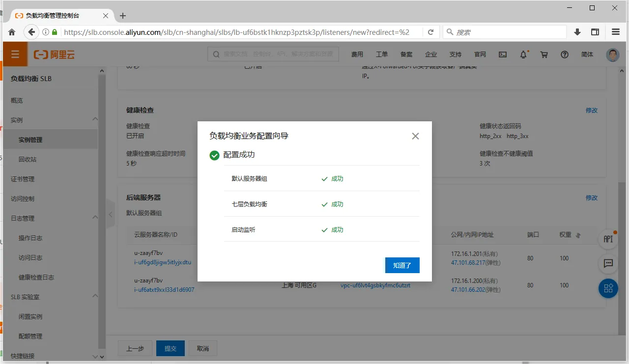Reload the page with the refresh icon
Screen dimensions: 629x364
430,32
